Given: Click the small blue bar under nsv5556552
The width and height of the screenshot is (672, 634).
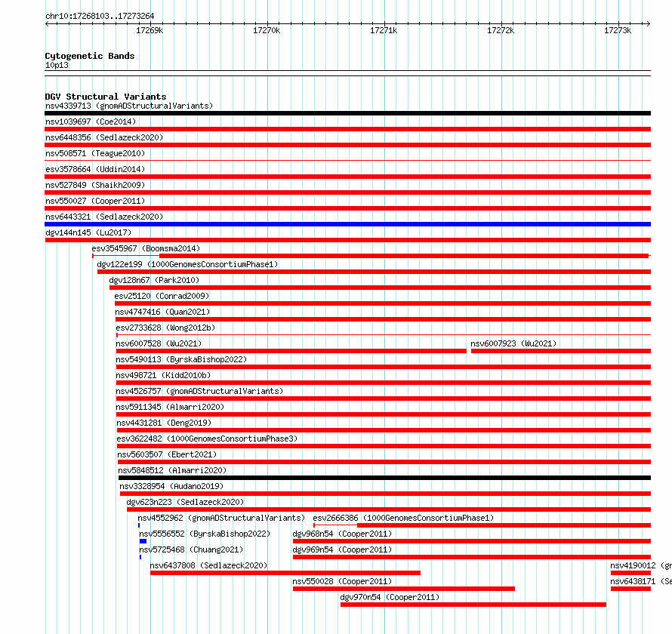Looking at the screenshot, I should (x=143, y=541).
